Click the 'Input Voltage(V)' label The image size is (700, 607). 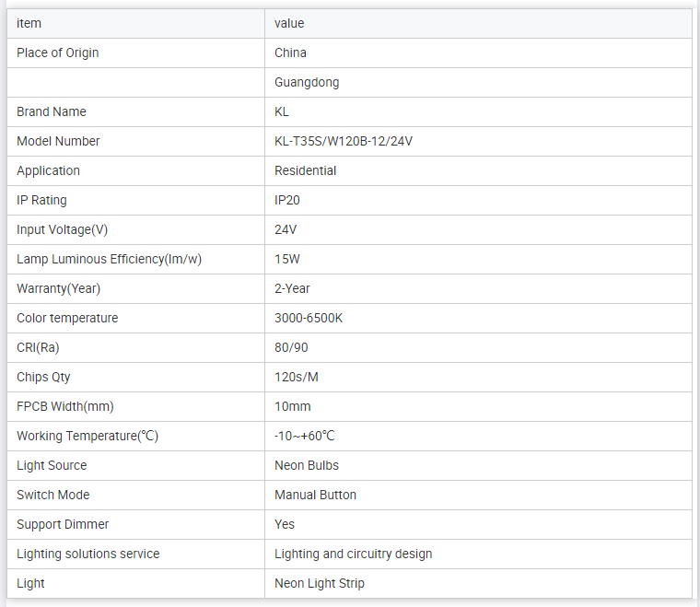tap(69, 229)
